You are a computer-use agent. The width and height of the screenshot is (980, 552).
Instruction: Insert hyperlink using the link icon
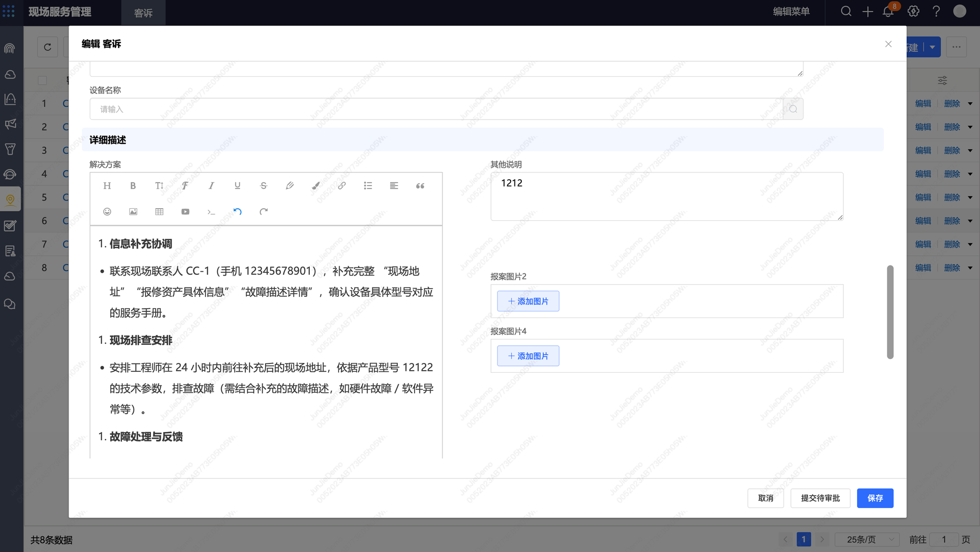[342, 186]
